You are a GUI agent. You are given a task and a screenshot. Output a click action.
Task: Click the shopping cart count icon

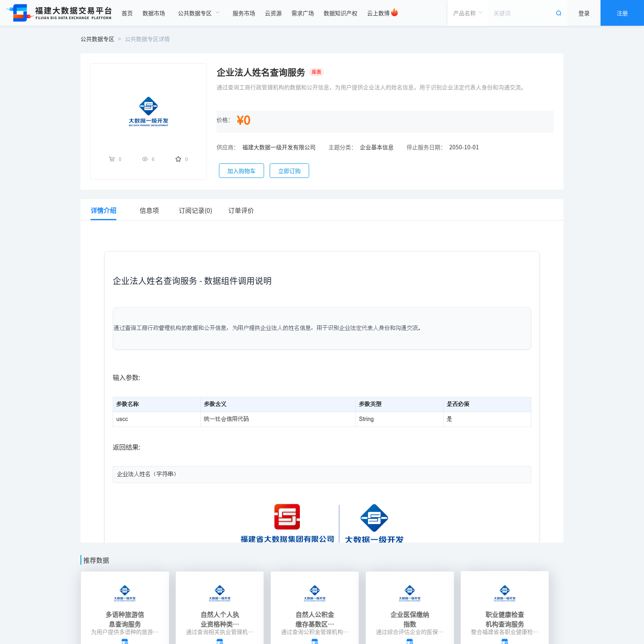click(x=112, y=159)
